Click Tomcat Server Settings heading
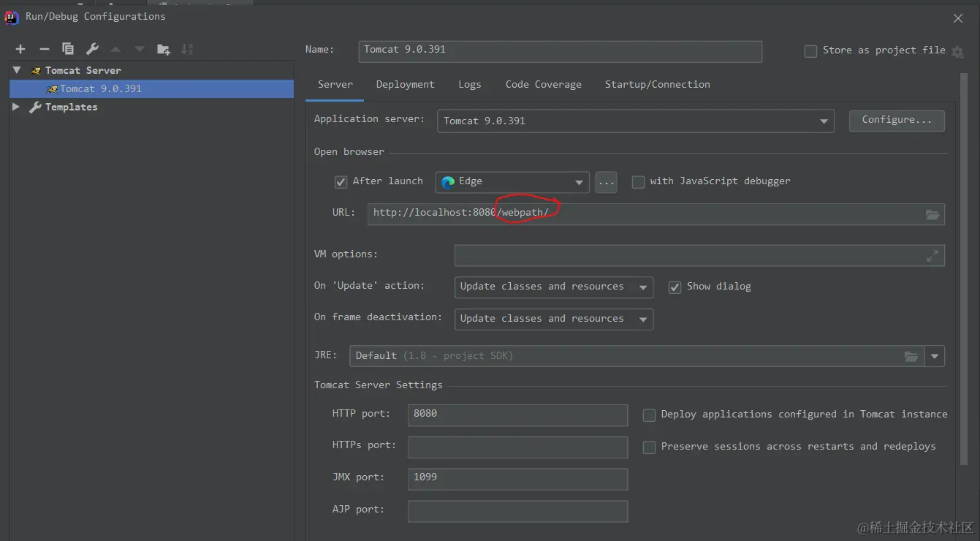This screenshot has width=980, height=541. pyautogui.click(x=378, y=385)
